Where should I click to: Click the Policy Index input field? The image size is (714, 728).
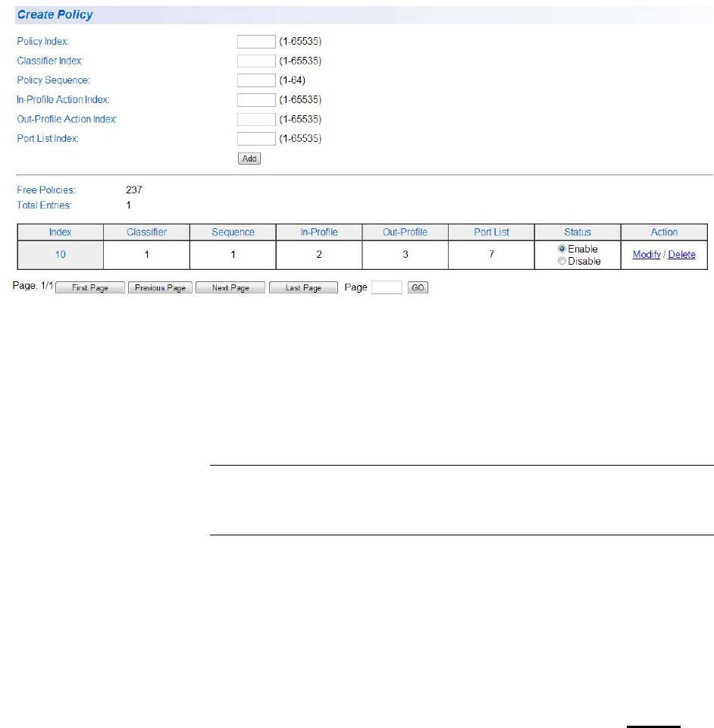256,41
